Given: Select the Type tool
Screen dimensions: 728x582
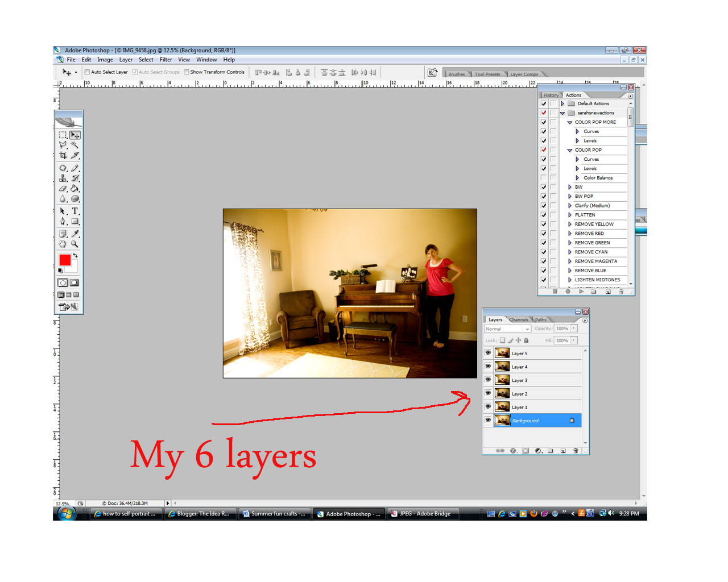Looking at the screenshot, I should (x=75, y=211).
